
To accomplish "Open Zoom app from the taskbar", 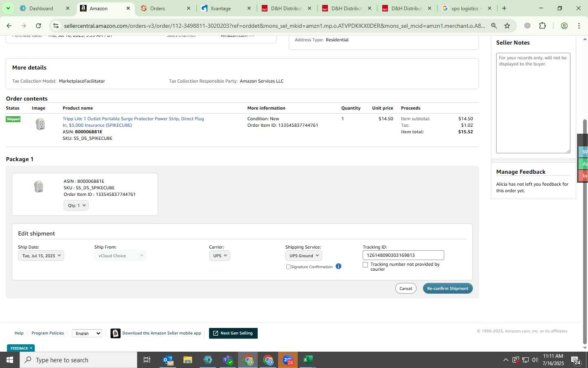I will [x=288, y=360].
